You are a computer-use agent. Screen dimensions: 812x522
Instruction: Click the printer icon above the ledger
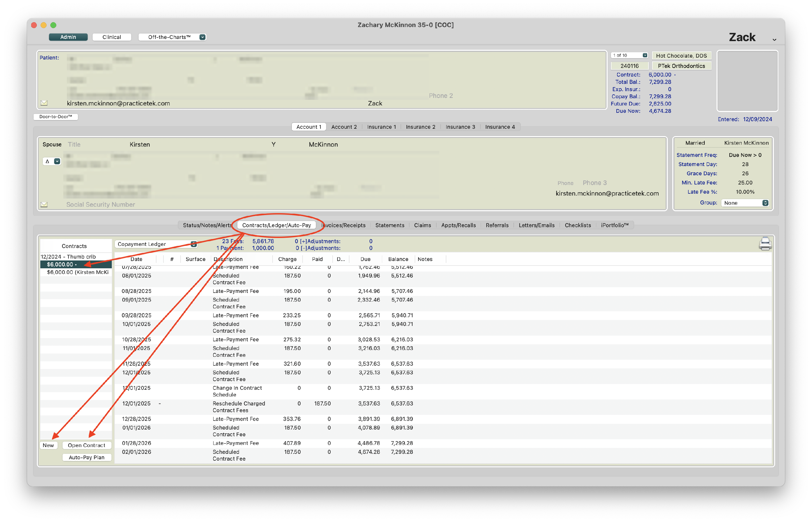pos(765,244)
